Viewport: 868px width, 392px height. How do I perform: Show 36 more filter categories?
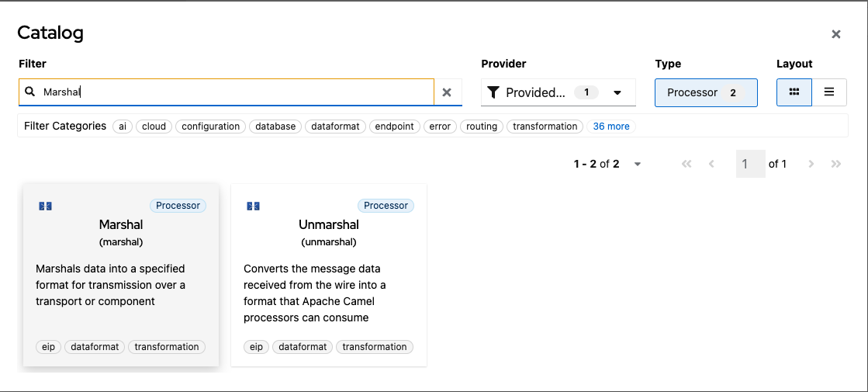click(611, 127)
